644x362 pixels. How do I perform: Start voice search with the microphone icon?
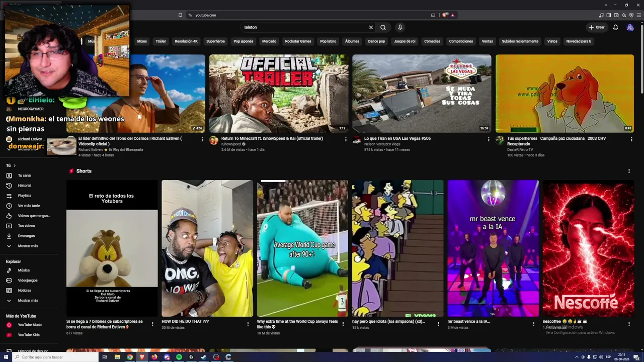(x=400, y=27)
